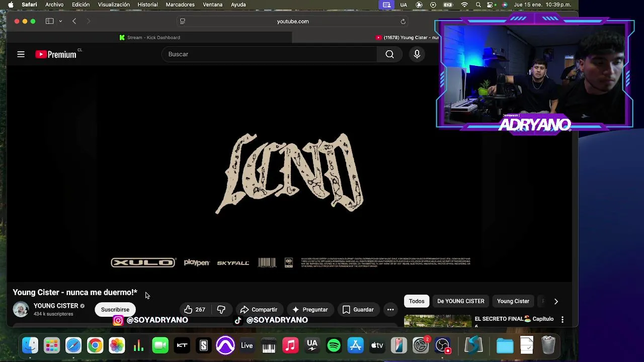Viewport: 644px width, 362px height.
Task: Open the Edición menu
Action: click(x=80, y=5)
